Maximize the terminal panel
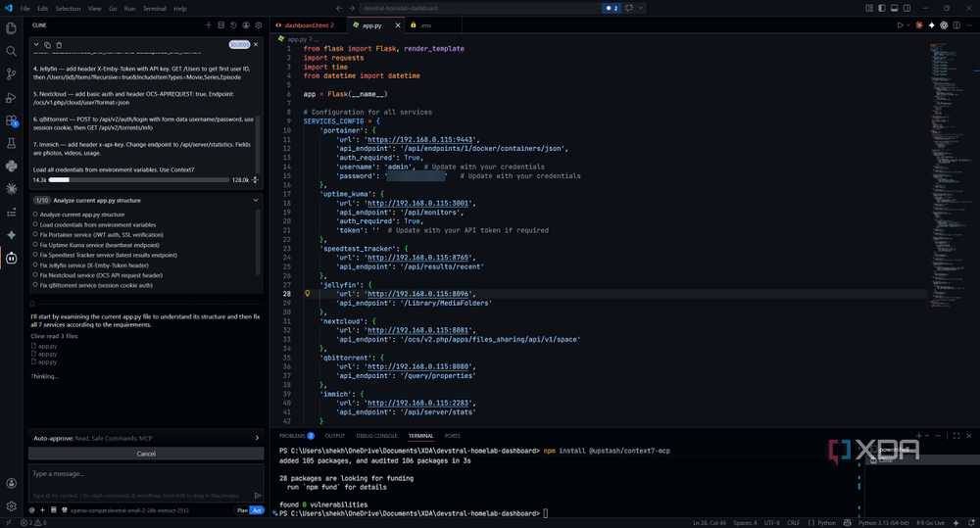 click(x=956, y=436)
